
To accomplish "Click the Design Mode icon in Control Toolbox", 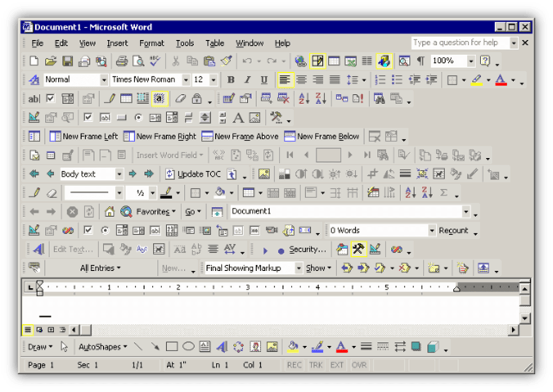I will click(x=34, y=117).
